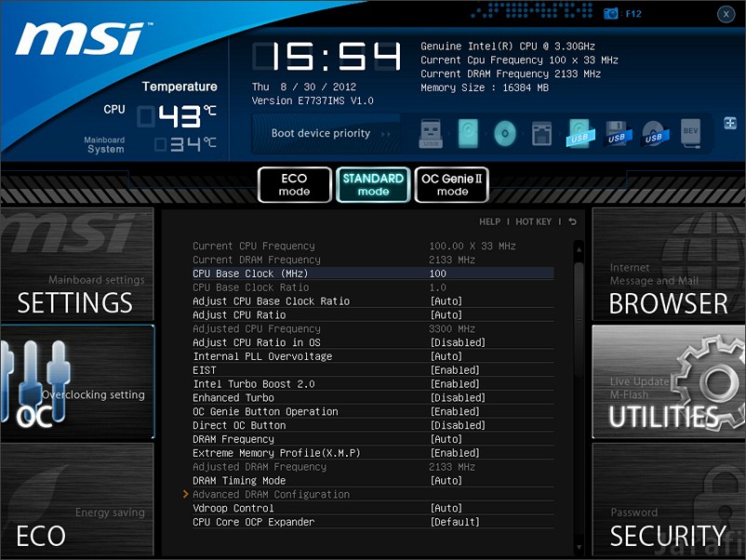Click scrollbar down arrow in settings list

coord(579,547)
